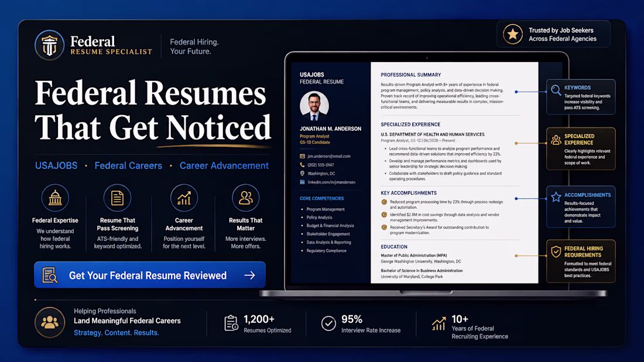Click the Resume That Pass Screening document icon

(x=117, y=198)
